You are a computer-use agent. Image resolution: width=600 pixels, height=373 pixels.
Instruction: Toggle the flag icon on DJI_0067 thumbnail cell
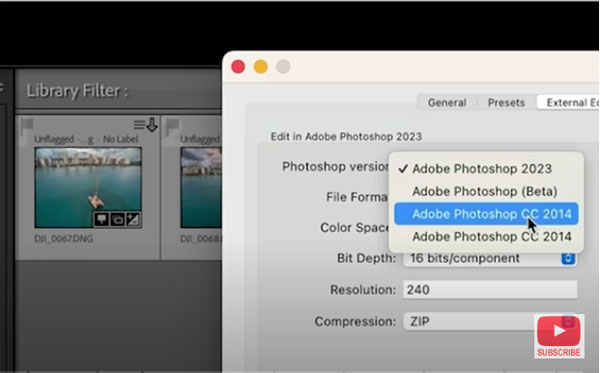tap(27, 126)
